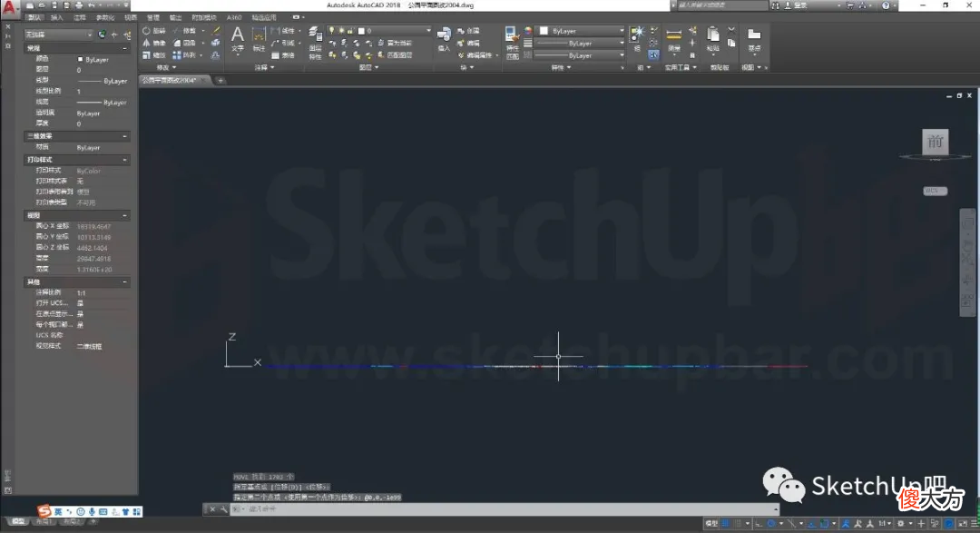The height and width of the screenshot is (533, 980).
Task: Select the 引线 leader tool
Action: pos(283,44)
